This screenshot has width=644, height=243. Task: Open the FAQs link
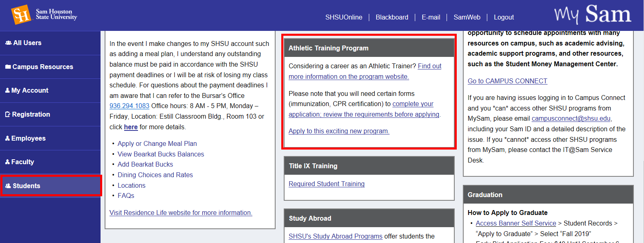click(126, 195)
